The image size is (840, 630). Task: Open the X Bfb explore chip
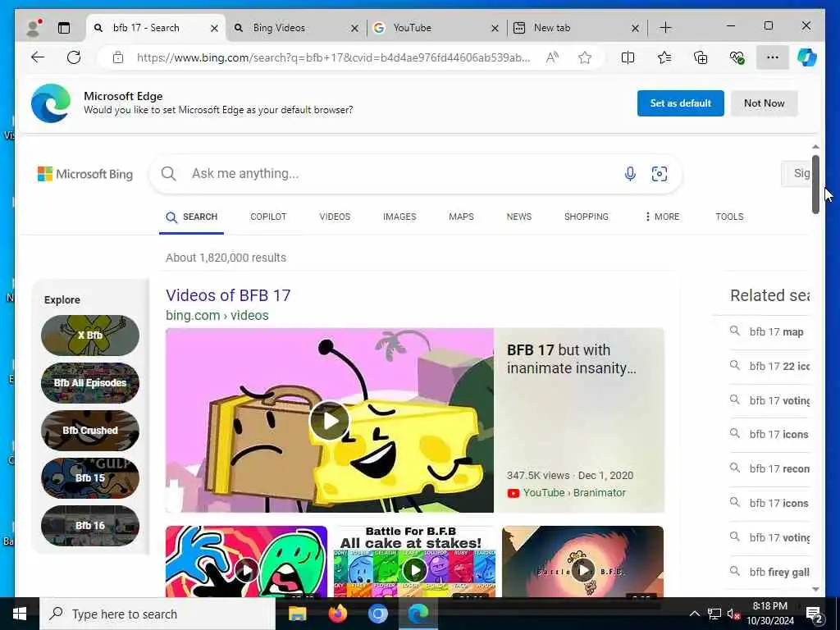90,336
